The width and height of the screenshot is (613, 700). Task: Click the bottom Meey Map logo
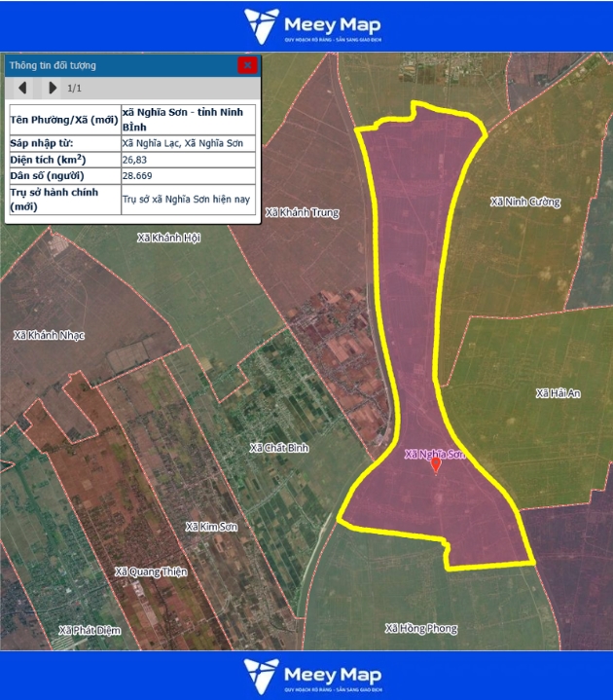312,675
